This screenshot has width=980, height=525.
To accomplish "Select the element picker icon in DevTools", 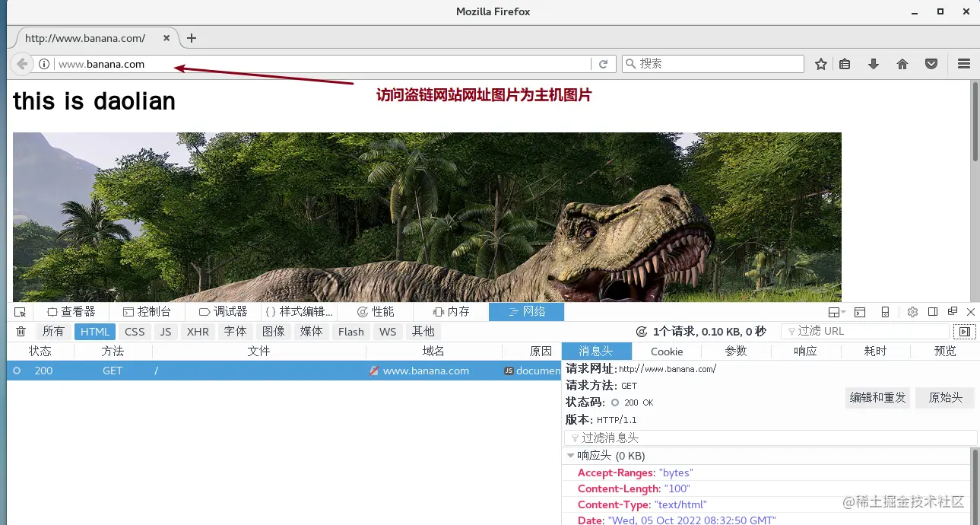I will point(20,311).
